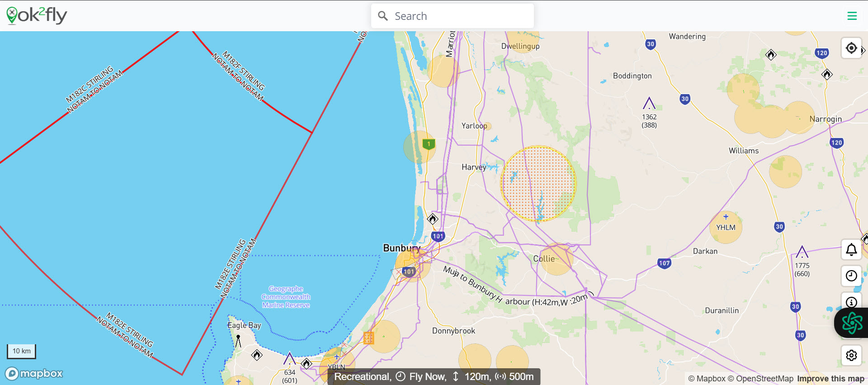The height and width of the screenshot is (385, 868).
Task: Click the Dwellingup town label
Action: [x=520, y=46]
